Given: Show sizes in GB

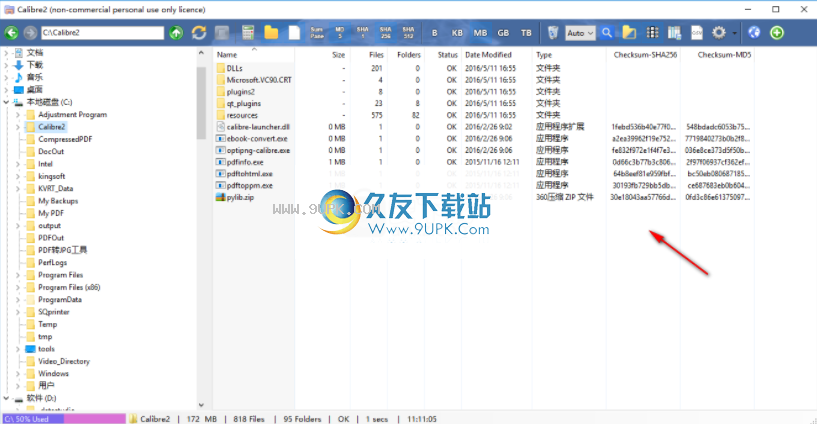Looking at the screenshot, I should 503,33.
